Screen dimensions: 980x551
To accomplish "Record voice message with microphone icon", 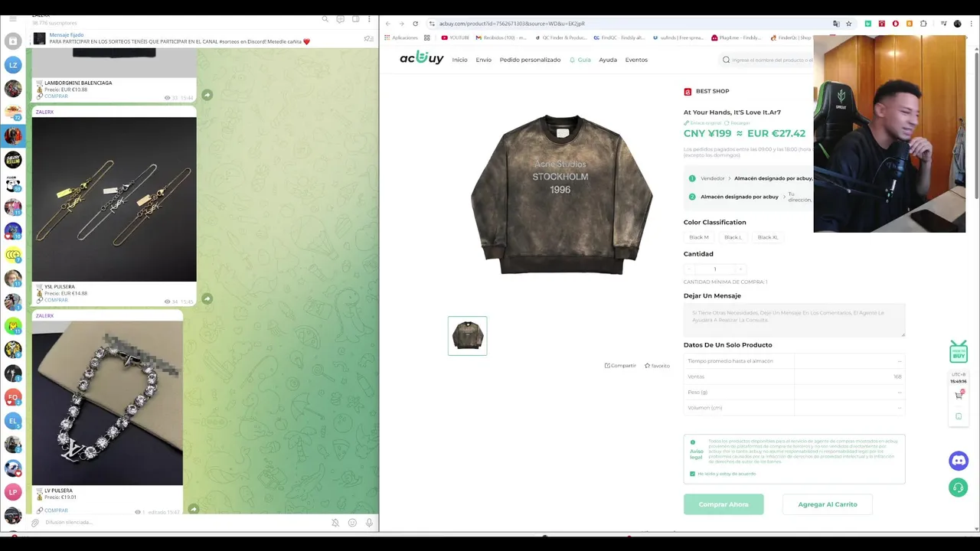I will click(369, 523).
